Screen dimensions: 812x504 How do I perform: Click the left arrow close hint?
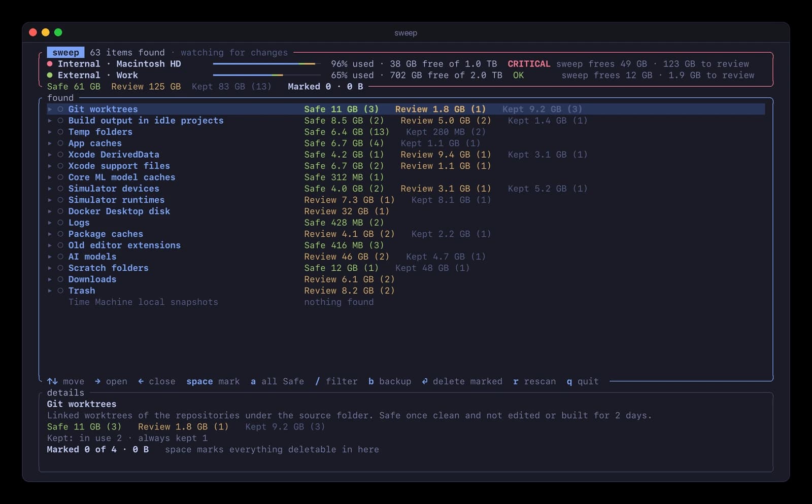click(141, 381)
